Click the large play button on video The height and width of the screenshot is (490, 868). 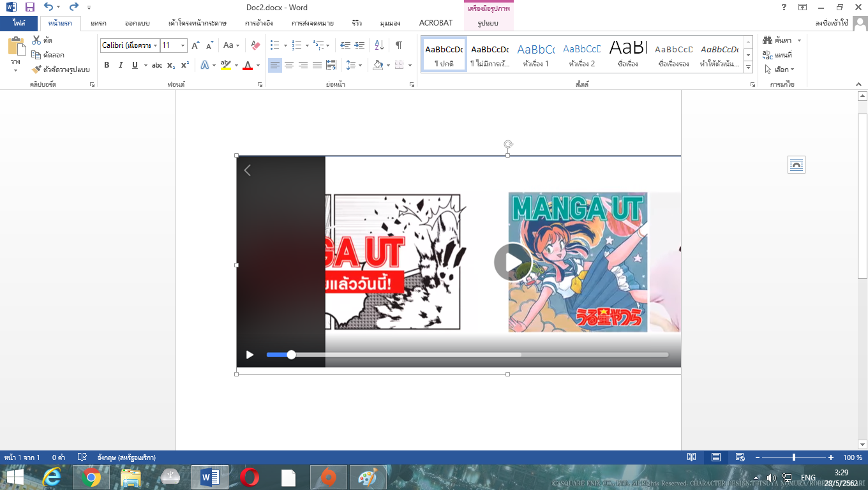(x=513, y=262)
